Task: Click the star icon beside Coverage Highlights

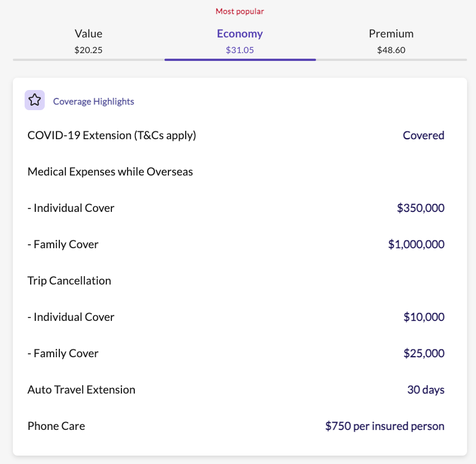Action: pos(35,100)
